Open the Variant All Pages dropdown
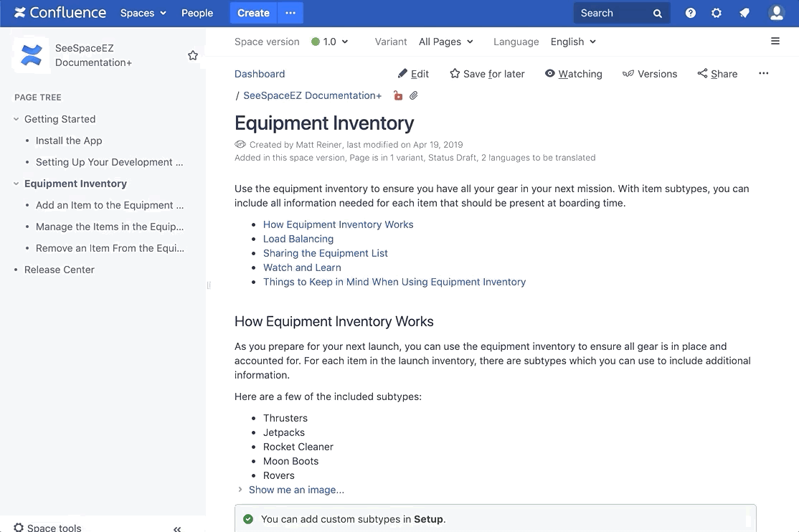Viewport: 799px width, 532px height. (x=446, y=42)
